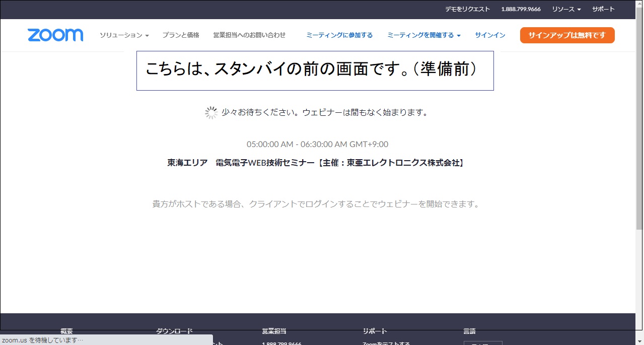Click the 概要 footer heading
644x345 pixels.
click(66, 331)
